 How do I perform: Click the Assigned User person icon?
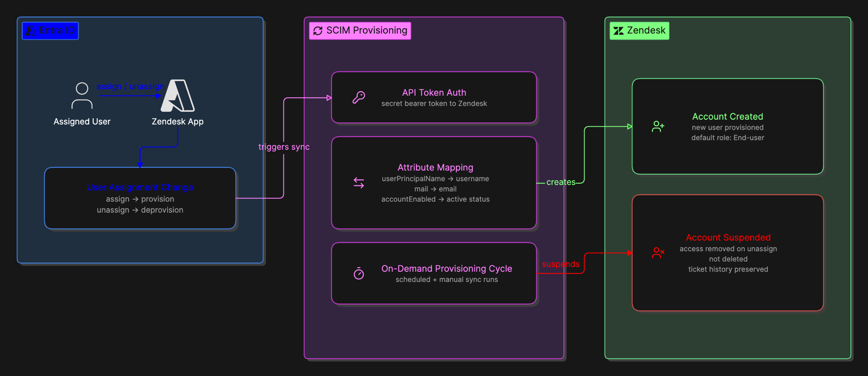(82, 96)
